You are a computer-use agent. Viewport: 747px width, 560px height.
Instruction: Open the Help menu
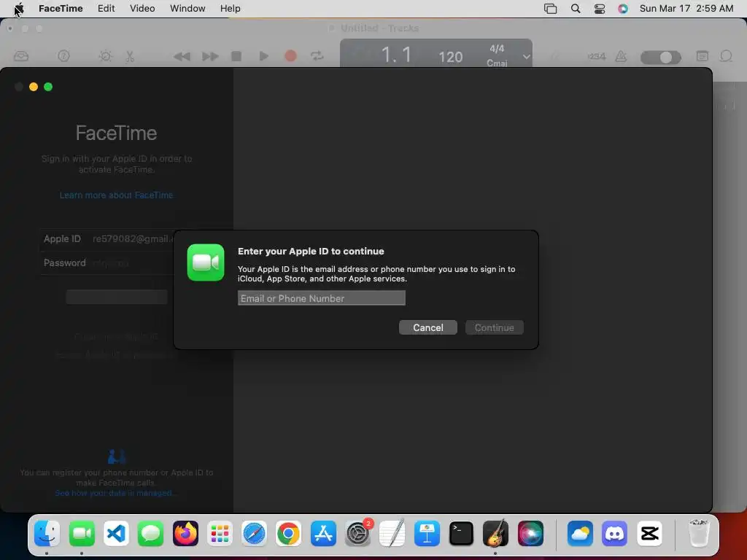click(x=230, y=9)
